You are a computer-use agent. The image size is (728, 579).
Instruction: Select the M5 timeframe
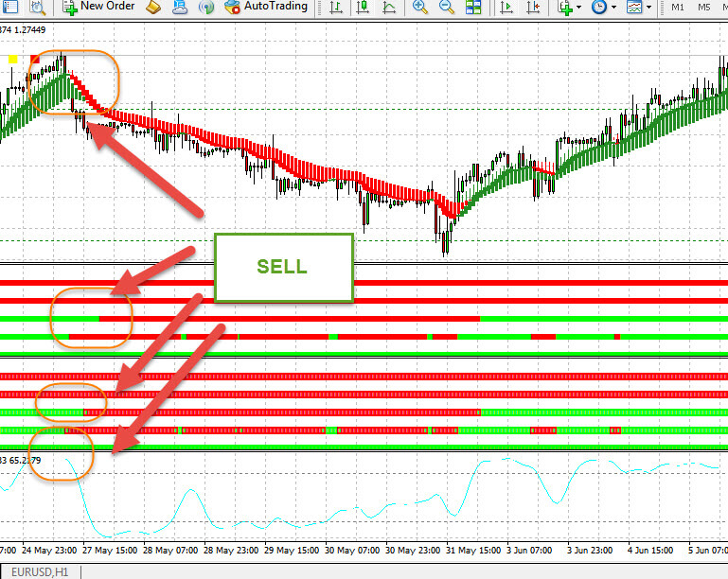(x=703, y=8)
